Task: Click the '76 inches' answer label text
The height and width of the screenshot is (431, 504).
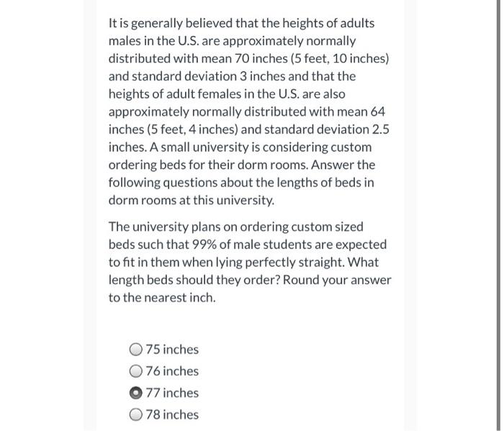Action: [172, 371]
